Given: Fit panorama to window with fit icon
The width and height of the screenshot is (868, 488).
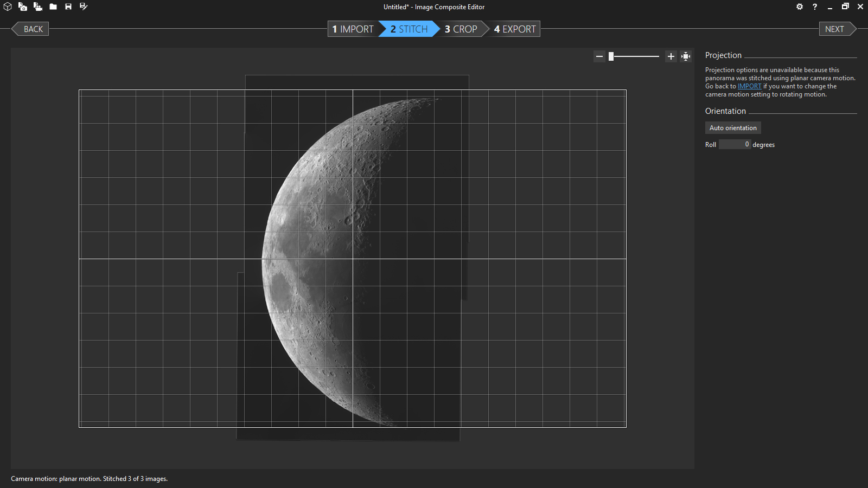Looking at the screenshot, I should [x=686, y=56].
